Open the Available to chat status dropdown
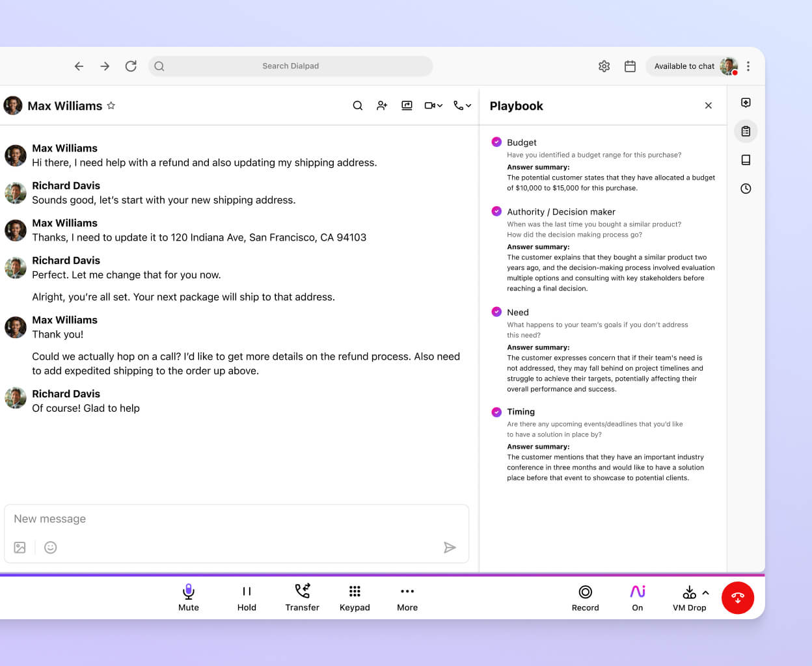 click(684, 66)
